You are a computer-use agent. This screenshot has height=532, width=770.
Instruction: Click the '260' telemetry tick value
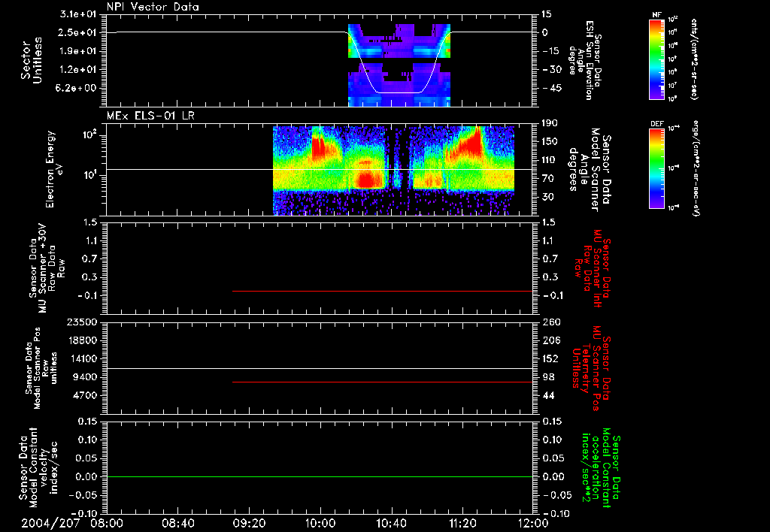coord(551,322)
